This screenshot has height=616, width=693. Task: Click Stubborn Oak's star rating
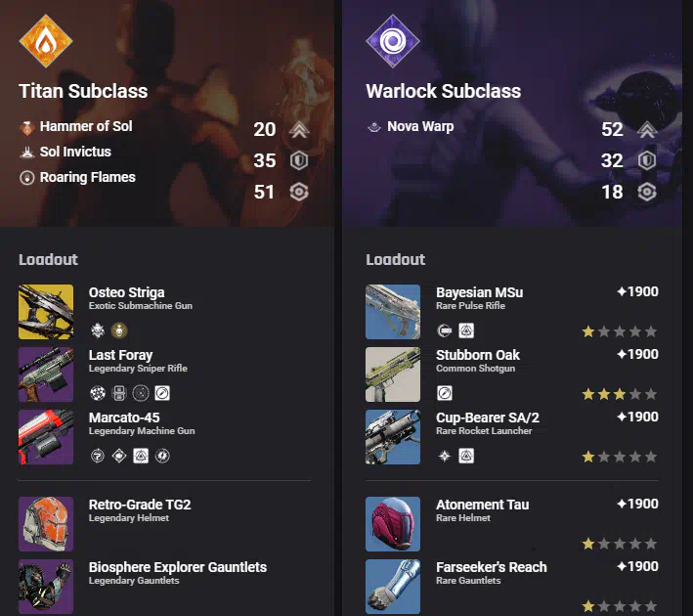tap(619, 394)
